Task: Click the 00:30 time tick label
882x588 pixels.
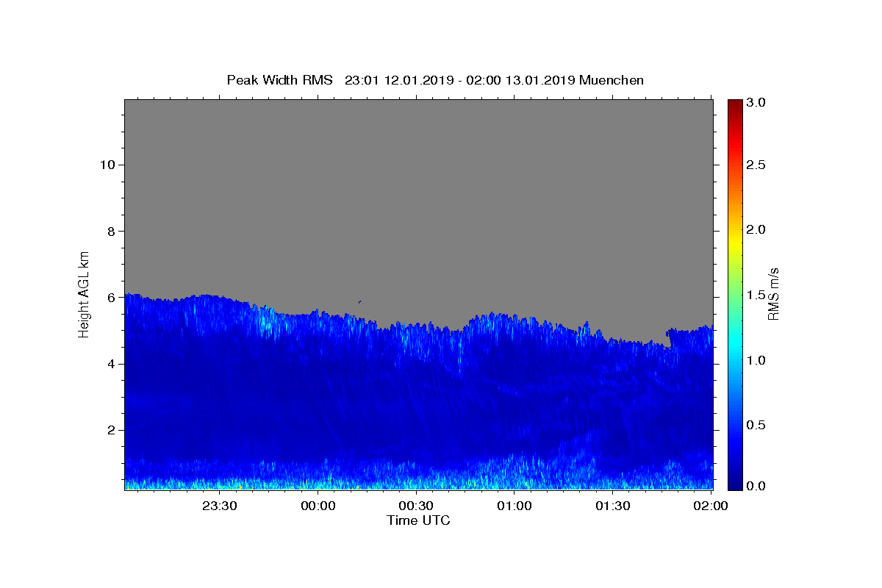Action: (x=416, y=506)
